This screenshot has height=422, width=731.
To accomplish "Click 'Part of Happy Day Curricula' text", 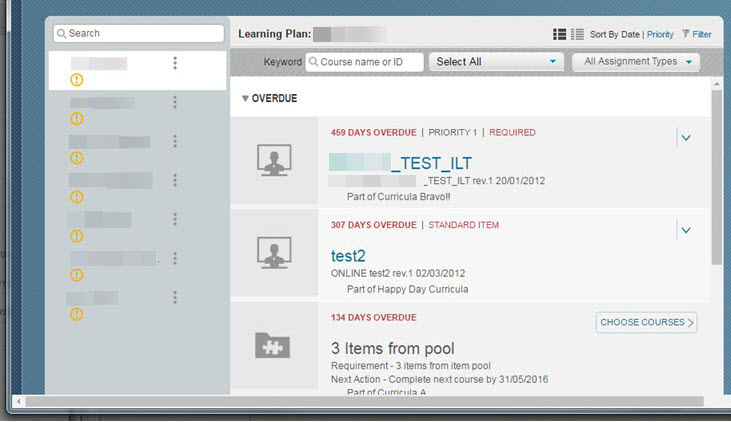I will [x=407, y=289].
